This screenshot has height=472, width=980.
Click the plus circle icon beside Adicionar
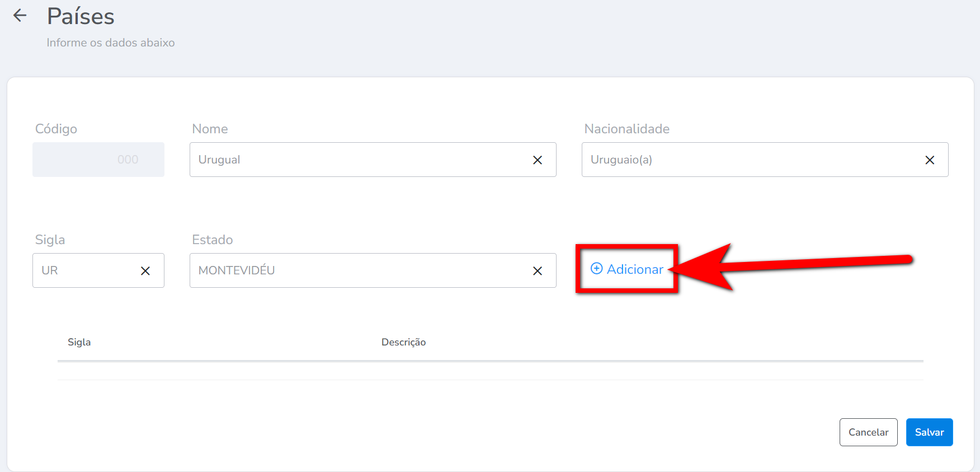(597, 269)
